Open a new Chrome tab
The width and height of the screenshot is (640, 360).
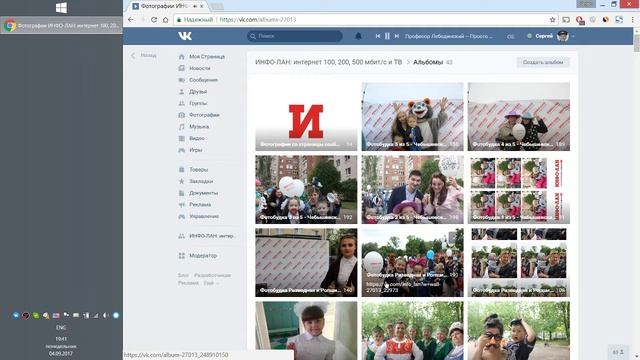coord(217,7)
